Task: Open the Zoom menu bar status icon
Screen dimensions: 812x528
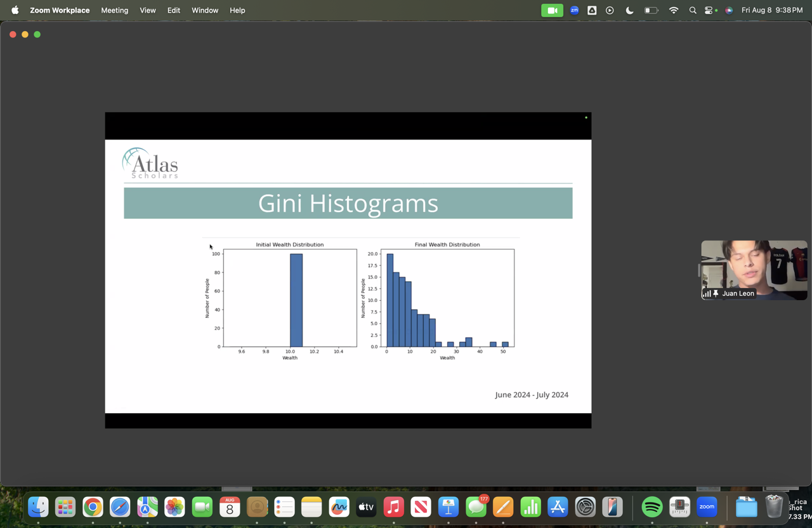Action: 574,10
